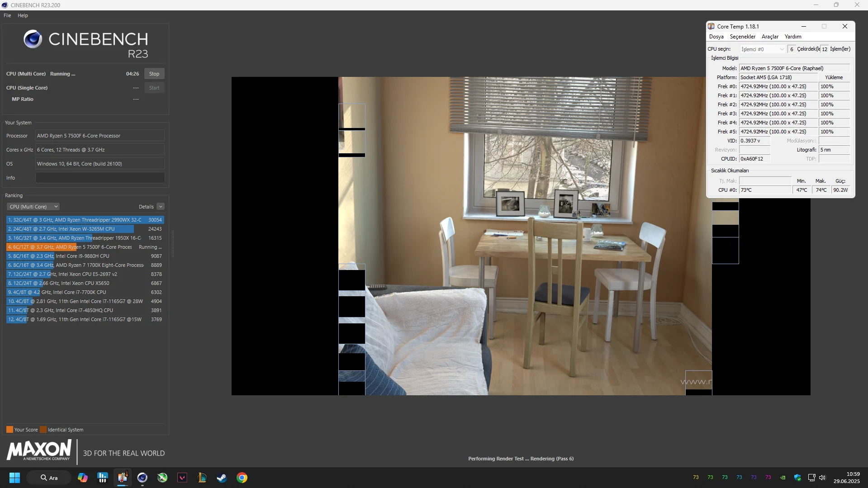Select the Threadripper 2990WX ranking row

point(85,220)
